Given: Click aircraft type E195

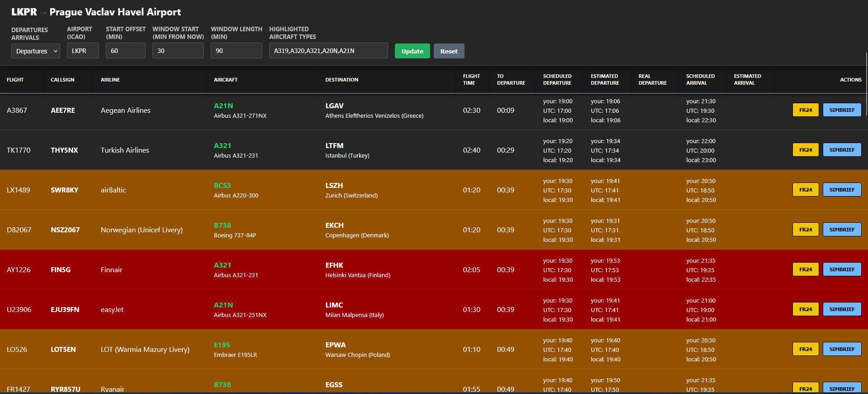Looking at the screenshot, I should click(x=222, y=345).
